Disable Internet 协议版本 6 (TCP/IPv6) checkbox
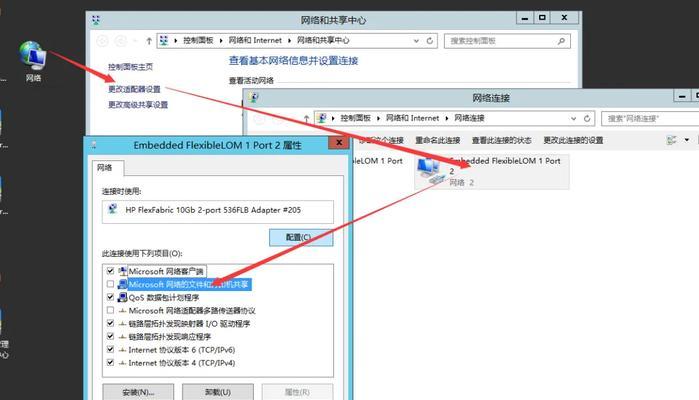The image size is (699, 400). pos(110,350)
